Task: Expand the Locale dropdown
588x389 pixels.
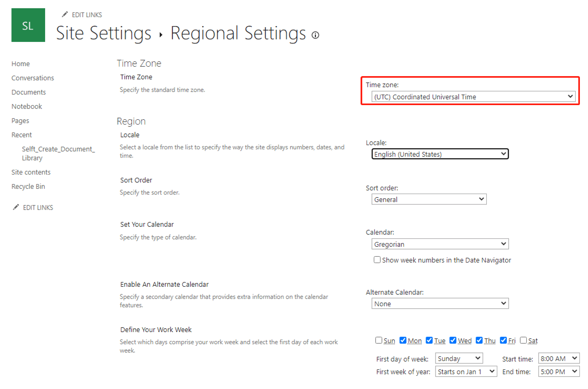Action: [440, 154]
